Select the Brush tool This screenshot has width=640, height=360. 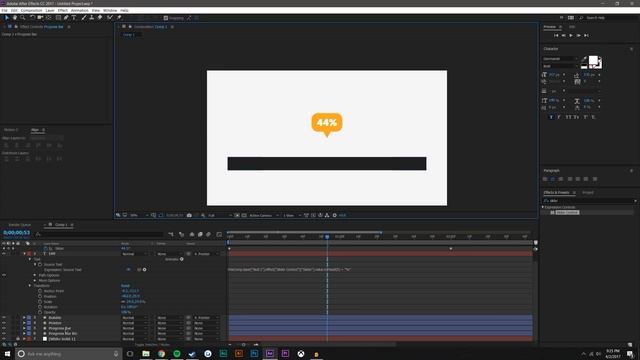[x=84, y=18]
